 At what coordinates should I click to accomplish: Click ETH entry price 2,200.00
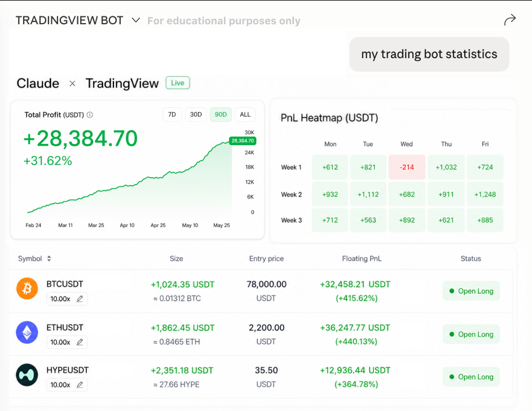(267, 327)
